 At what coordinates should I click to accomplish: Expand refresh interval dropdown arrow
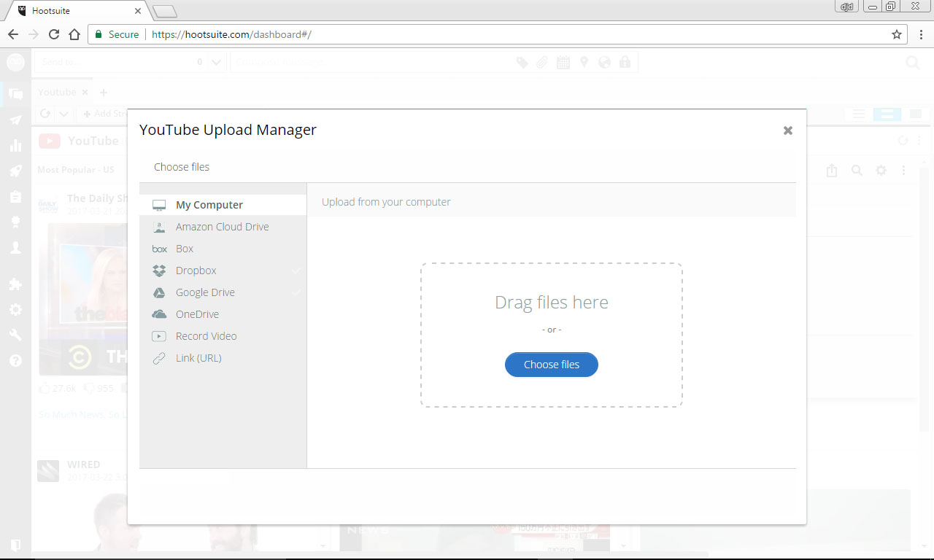pyautogui.click(x=64, y=114)
